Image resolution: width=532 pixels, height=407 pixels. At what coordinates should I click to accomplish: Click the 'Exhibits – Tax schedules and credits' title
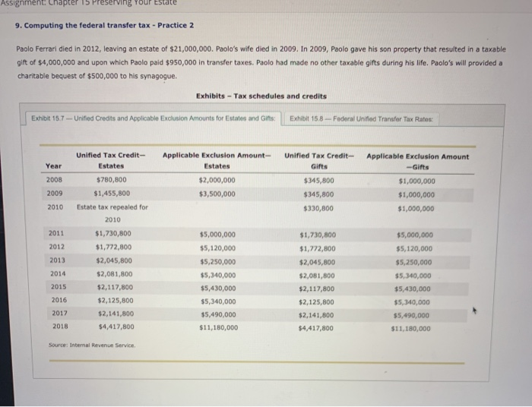point(261,96)
